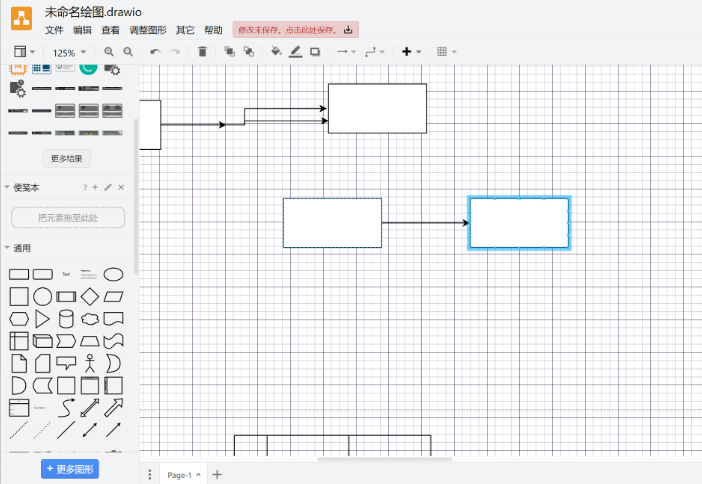Click the redo arrow icon
Viewport: 702px width, 484px height.
pos(175,52)
